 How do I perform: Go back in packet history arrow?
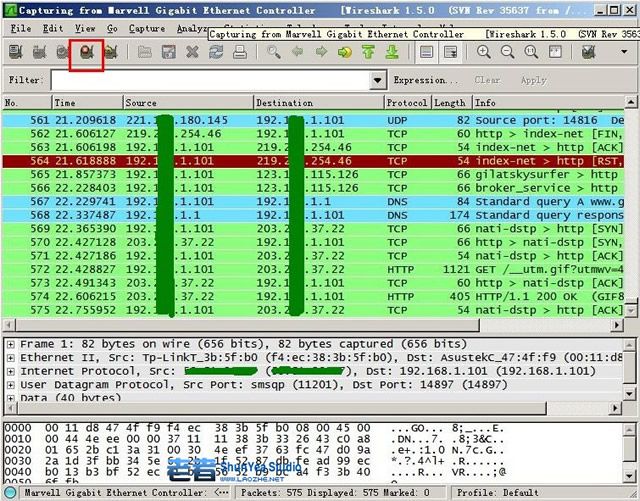298,52
